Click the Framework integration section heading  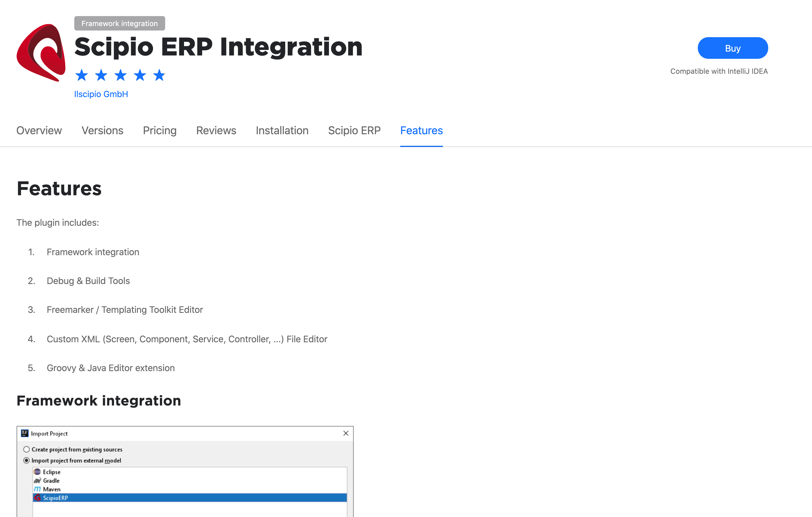(99, 401)
